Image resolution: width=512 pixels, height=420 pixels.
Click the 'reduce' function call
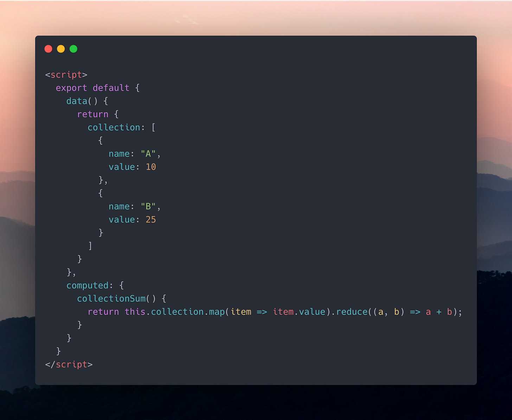(x=352, y=312)
